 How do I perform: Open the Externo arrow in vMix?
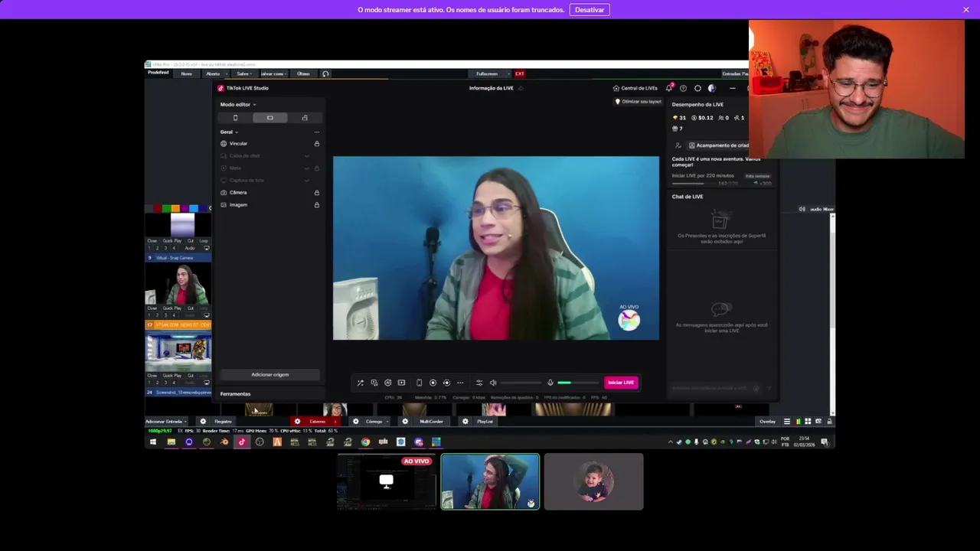click(x=335, y=422)
